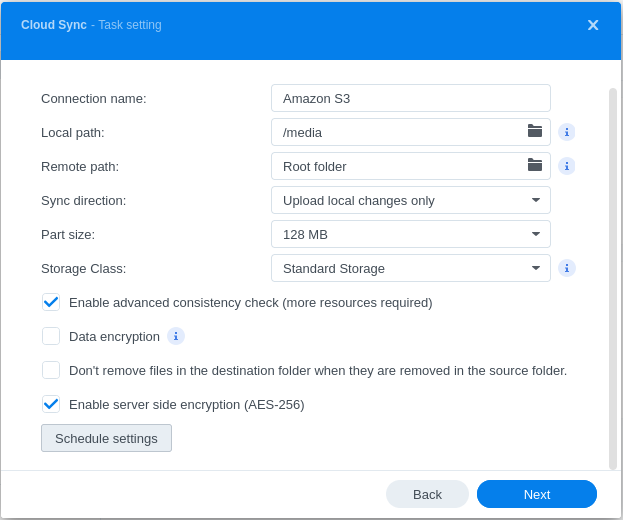The image size is (623, 520).
Task: Enable the Data encryption checkbox
Action: (51, 336)
